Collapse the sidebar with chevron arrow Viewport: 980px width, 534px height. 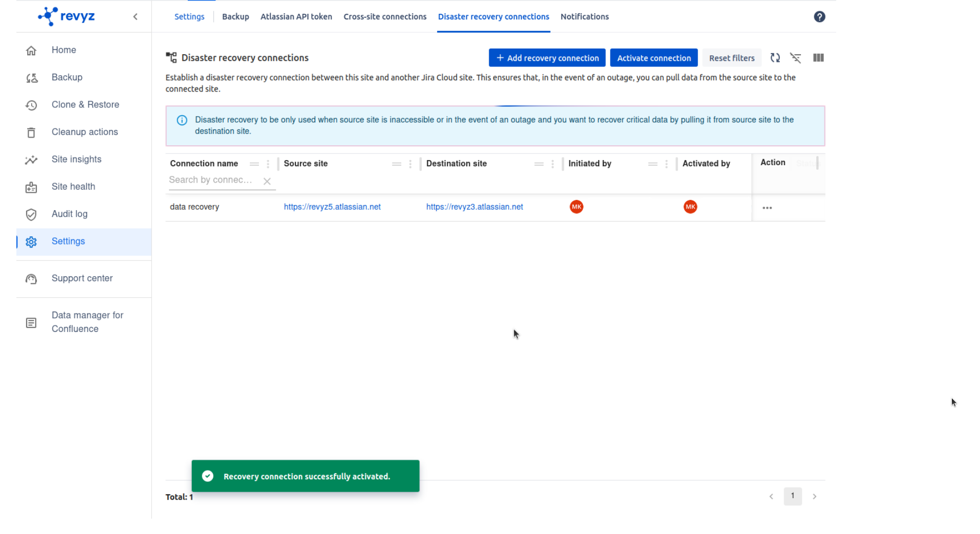(135, 17)
